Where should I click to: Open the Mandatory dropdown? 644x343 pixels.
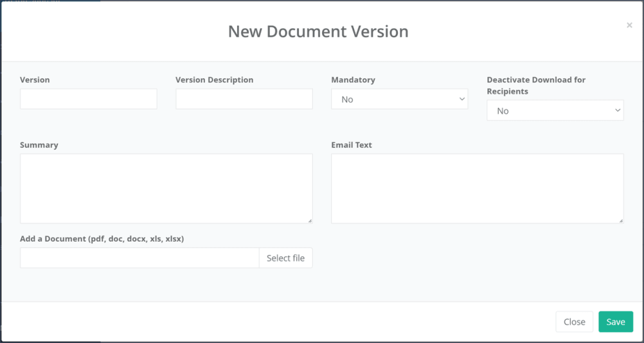399,100
